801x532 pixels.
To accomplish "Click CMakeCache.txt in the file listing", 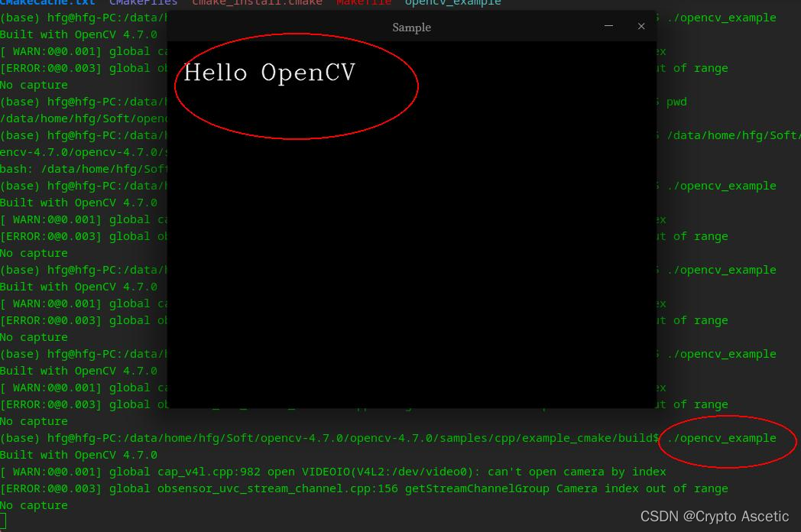I will click(x=47, y=2).
